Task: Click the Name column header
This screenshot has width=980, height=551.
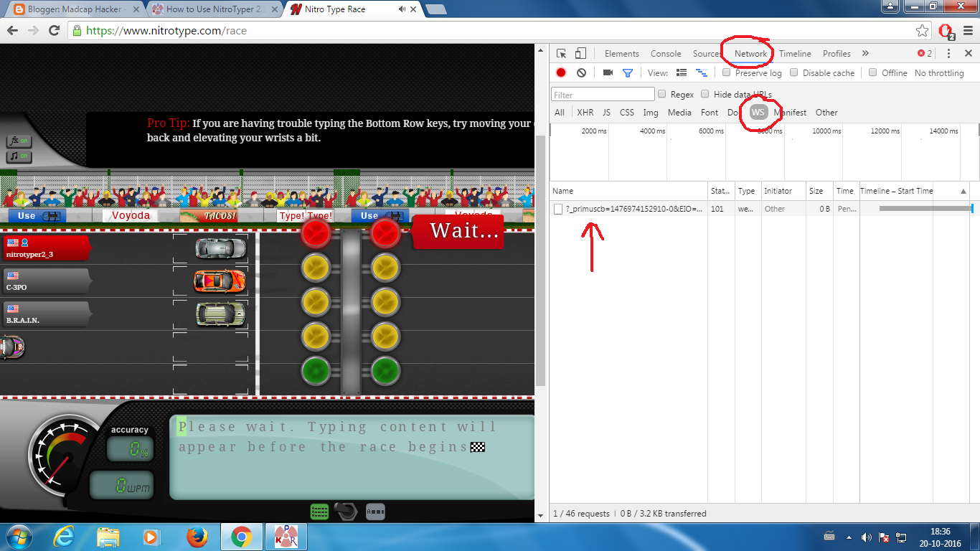Action: tap(629, 191)
